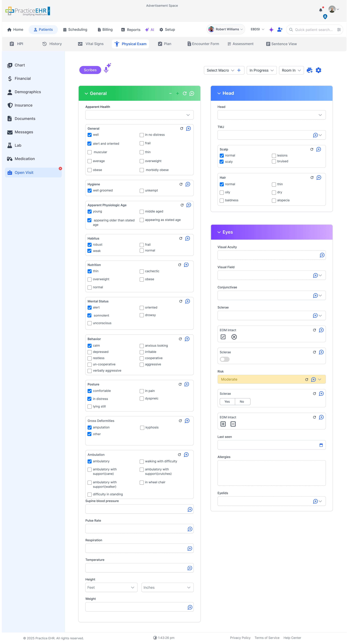Screen dimensions: 347x644
Task: Open the Last seen calendar picker
Action: click(x=321, y=445)
